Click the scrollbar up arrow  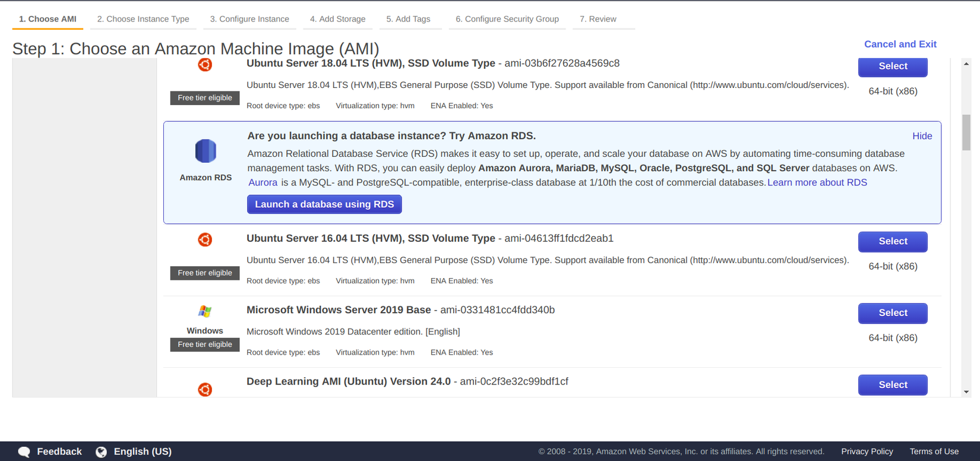click(966, 64)
